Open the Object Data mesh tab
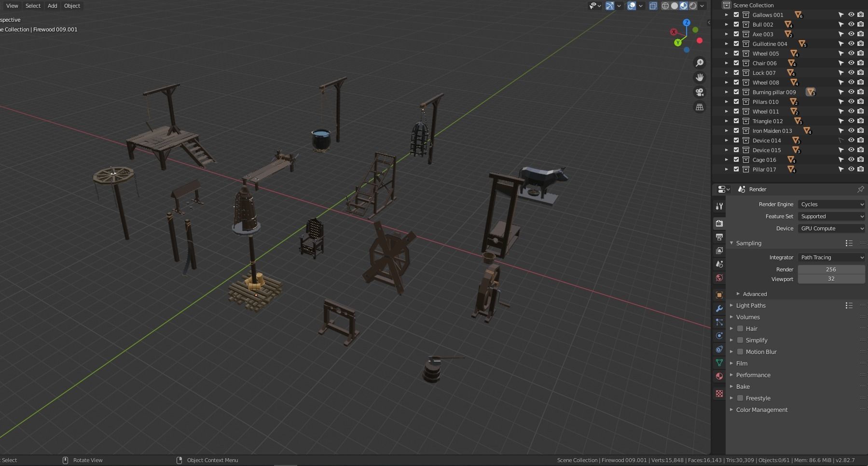 pos(719,363)
